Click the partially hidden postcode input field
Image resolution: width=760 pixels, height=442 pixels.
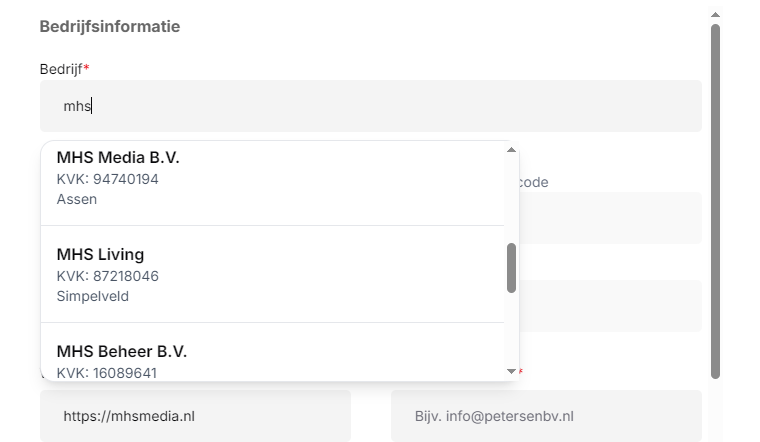pyautogui.click(x=610, y=218)
